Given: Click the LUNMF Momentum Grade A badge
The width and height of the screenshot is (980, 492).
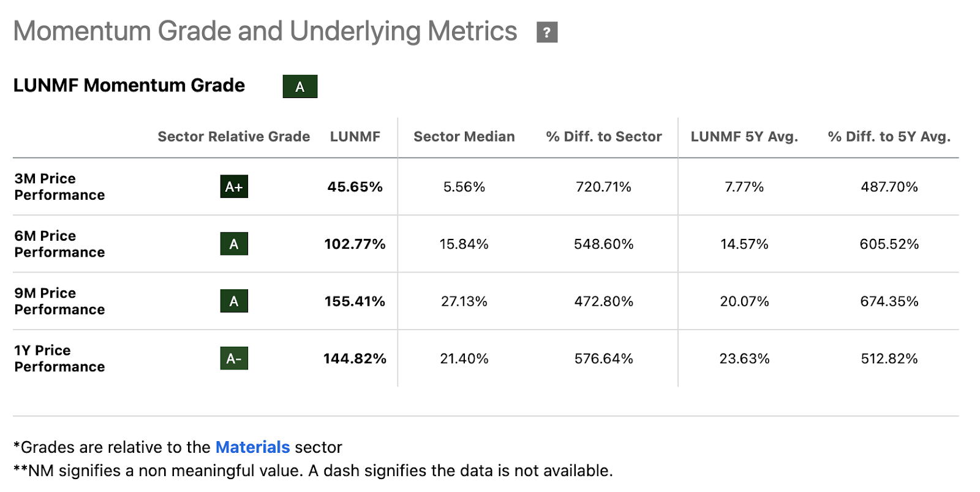Looking at the screenshot, I should pyautogui.click(x=300, y=86).
